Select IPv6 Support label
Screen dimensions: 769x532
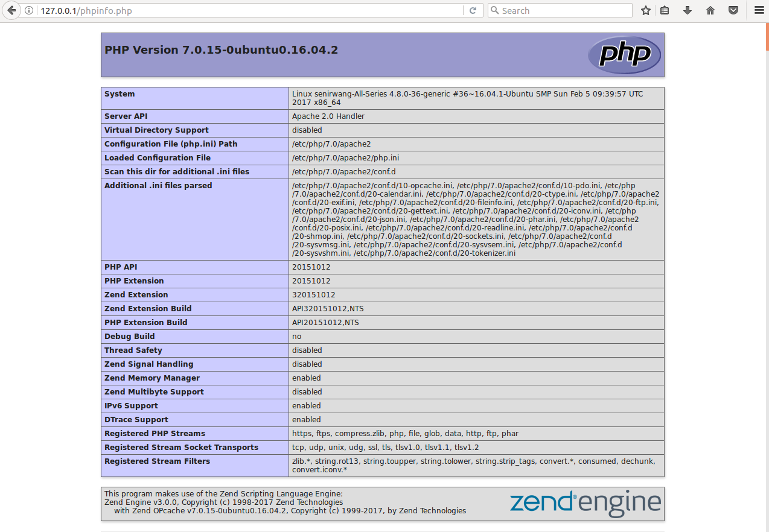131,406
